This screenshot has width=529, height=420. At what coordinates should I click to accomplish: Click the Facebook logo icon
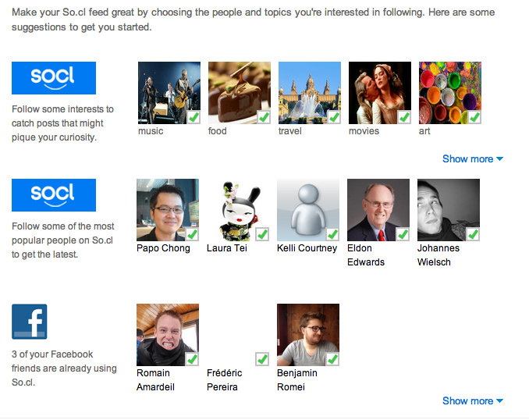30,322
